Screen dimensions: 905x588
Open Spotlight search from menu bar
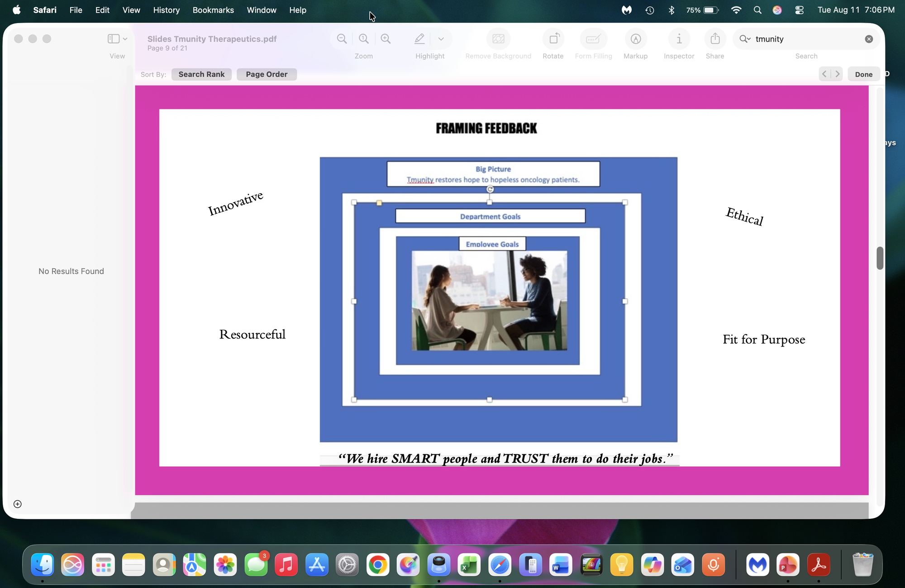[x=757, y=10]
